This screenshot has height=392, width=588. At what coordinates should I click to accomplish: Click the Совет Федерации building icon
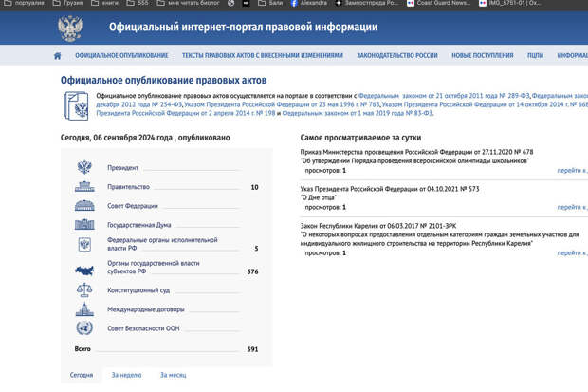(x=84, y=205)
